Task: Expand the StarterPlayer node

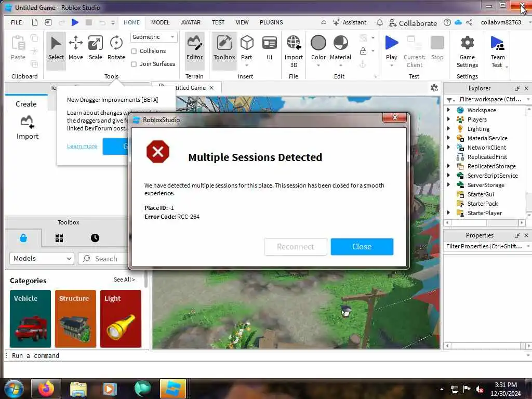Action: coord(448,212)
